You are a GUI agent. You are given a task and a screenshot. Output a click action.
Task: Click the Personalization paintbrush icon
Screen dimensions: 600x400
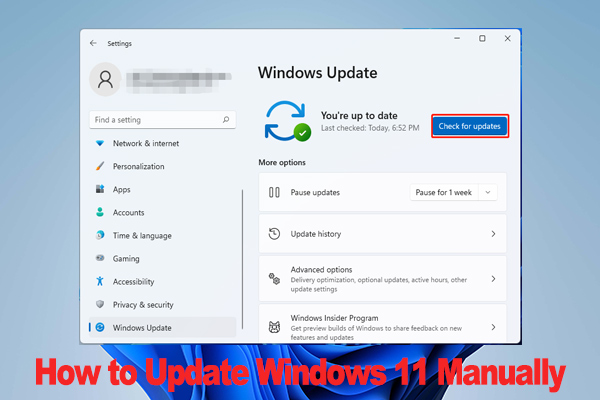point(100,166)
